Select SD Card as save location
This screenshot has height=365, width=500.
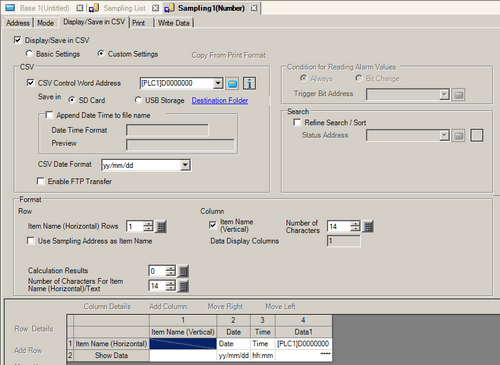click(x=71, y=100)
